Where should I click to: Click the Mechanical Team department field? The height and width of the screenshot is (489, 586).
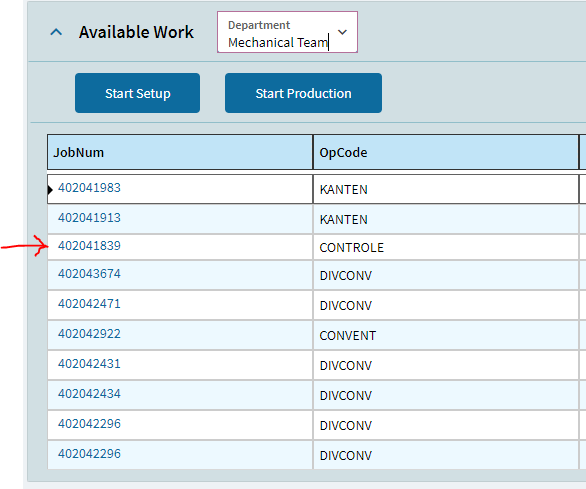click(287, 32)
